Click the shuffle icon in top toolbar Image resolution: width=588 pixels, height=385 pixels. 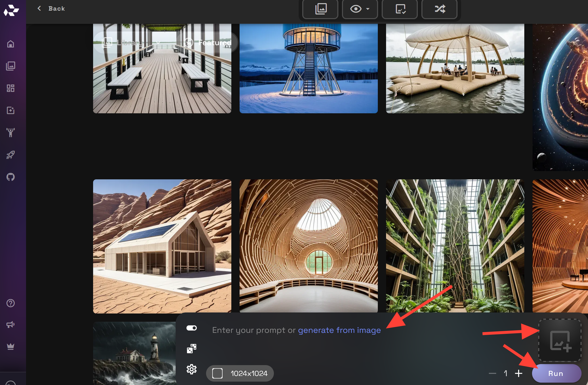point(440,9)
